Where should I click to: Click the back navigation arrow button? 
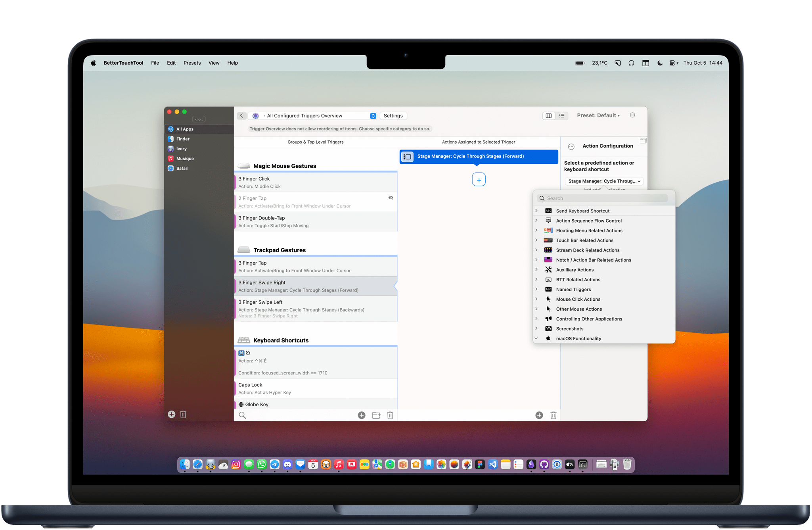click(242, 115)
